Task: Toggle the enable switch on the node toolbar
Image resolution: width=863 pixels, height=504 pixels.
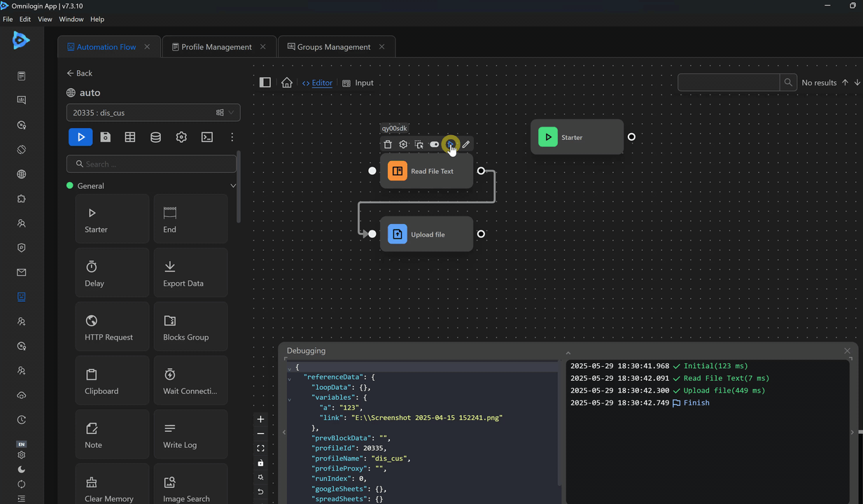Action: [x=434, y=144]
